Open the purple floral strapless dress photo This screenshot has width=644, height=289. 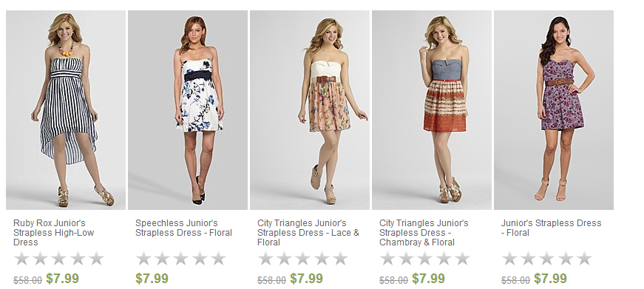click(554, 110)
